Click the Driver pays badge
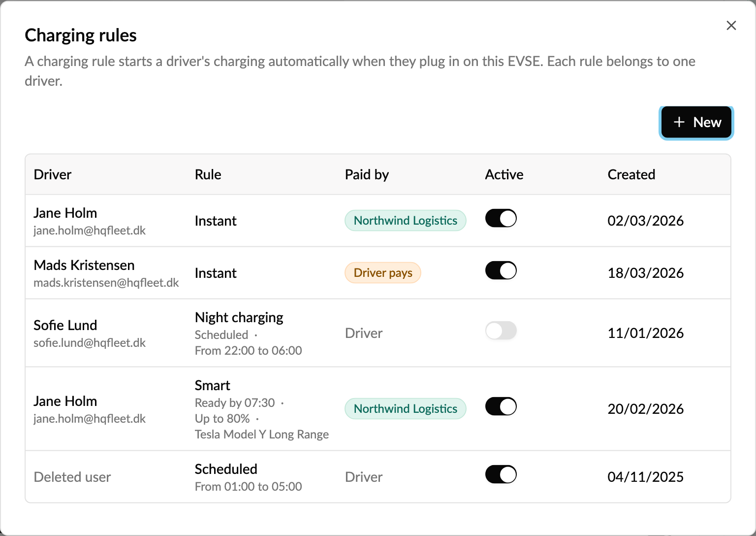The height and width of the screenshot is (536, 756). 383,273
